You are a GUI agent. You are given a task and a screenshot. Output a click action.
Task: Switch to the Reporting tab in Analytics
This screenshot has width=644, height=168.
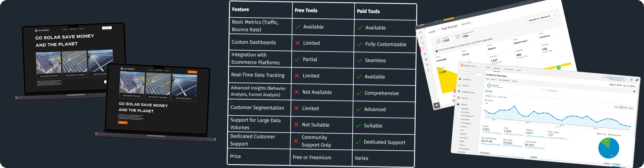tap(497, 68)
